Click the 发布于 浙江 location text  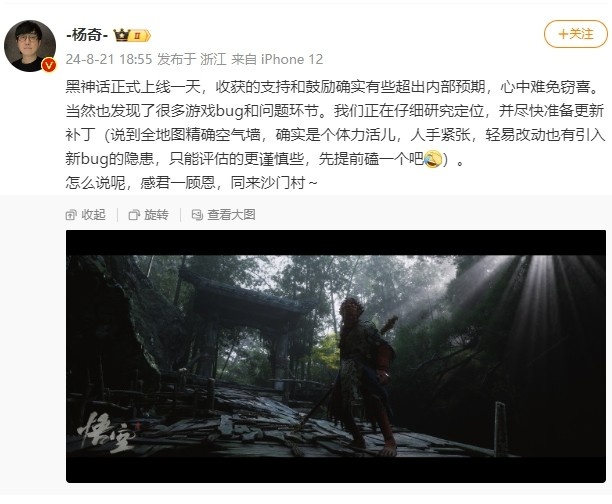click(192, 59)
